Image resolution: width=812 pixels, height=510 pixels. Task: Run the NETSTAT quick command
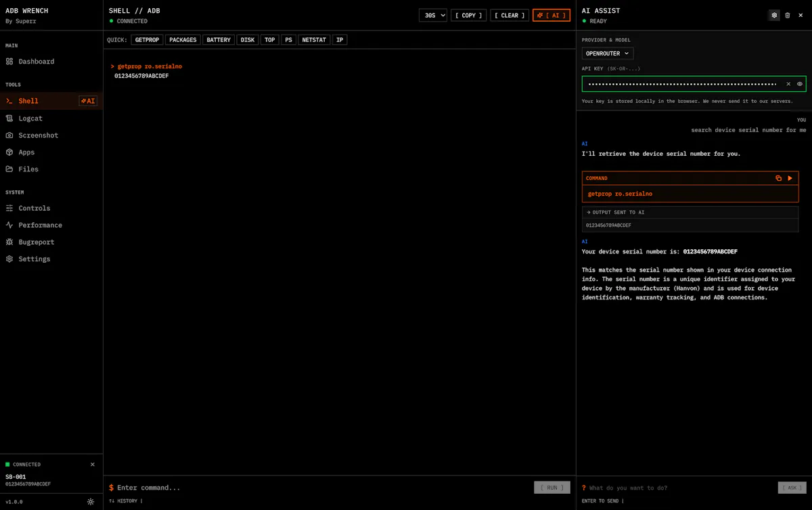314,40
